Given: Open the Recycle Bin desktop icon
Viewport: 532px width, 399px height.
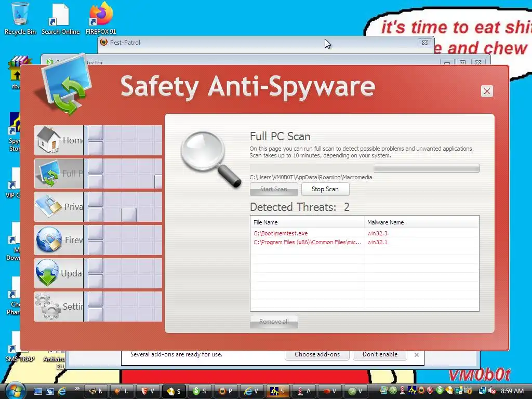Looking at the screenshot, I should (20, 19).
